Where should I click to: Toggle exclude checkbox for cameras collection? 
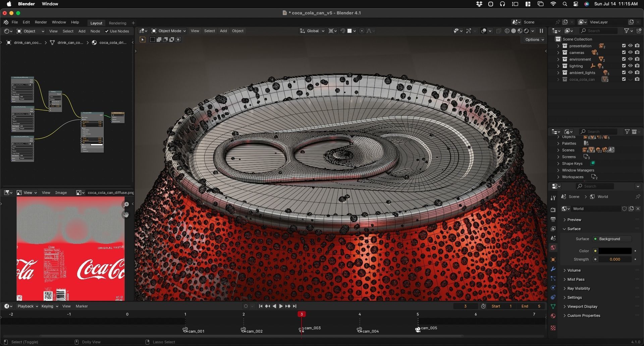(624, 53)
